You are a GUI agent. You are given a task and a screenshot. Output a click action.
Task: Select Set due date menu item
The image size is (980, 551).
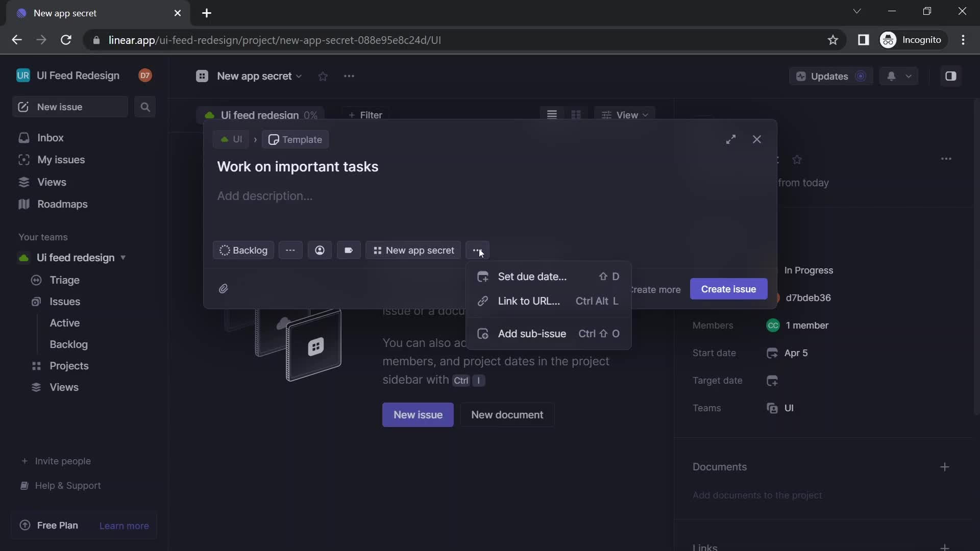(x=549, y=277)
